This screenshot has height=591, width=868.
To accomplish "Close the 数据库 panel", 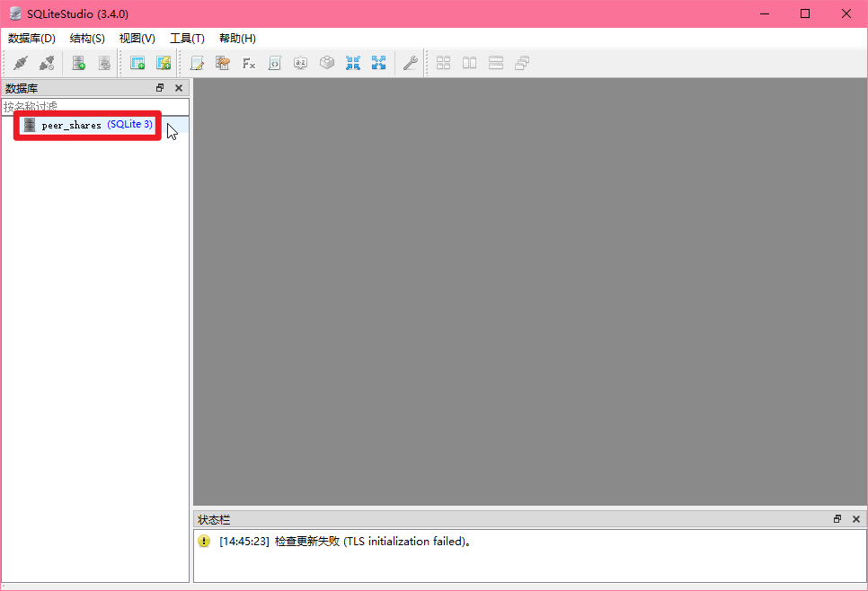I will (x=178, y=88).
